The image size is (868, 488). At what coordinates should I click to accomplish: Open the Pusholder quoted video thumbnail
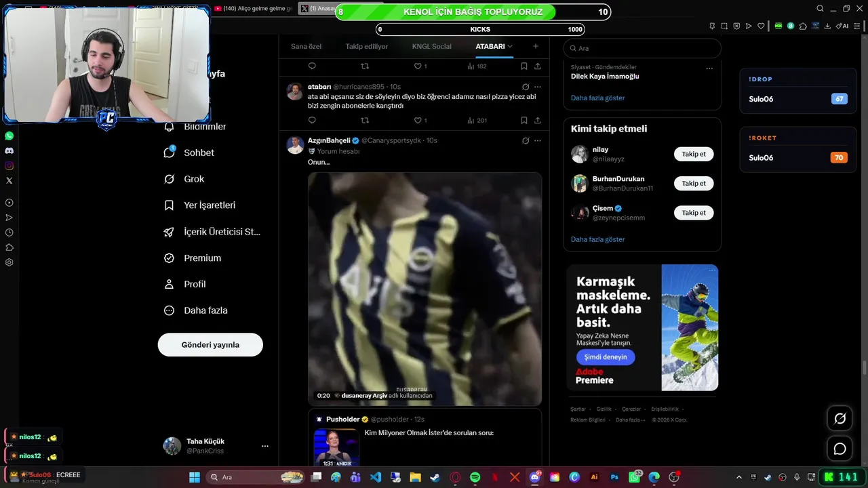(x=336, y=447)
